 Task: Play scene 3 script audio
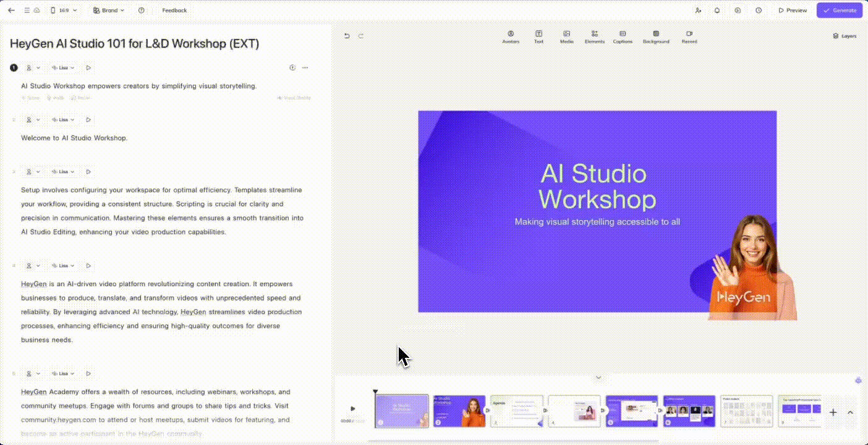click(88, 171)
